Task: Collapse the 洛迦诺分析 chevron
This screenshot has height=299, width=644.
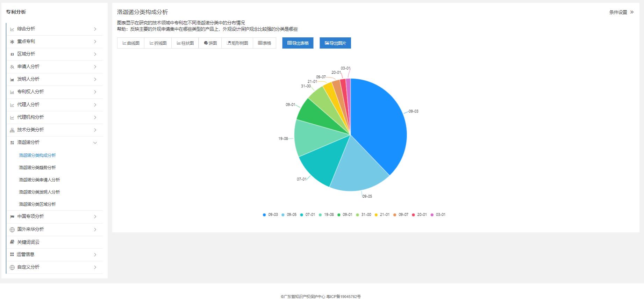Action: coord(95,143)
